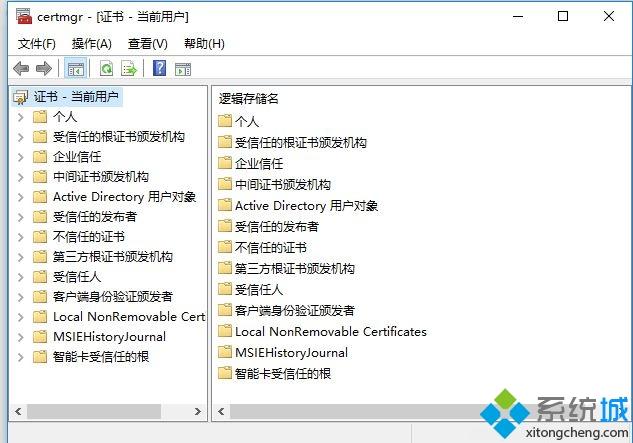Toggle Show/Hide Console Tree toolbar icon

(x=75, y=69)
